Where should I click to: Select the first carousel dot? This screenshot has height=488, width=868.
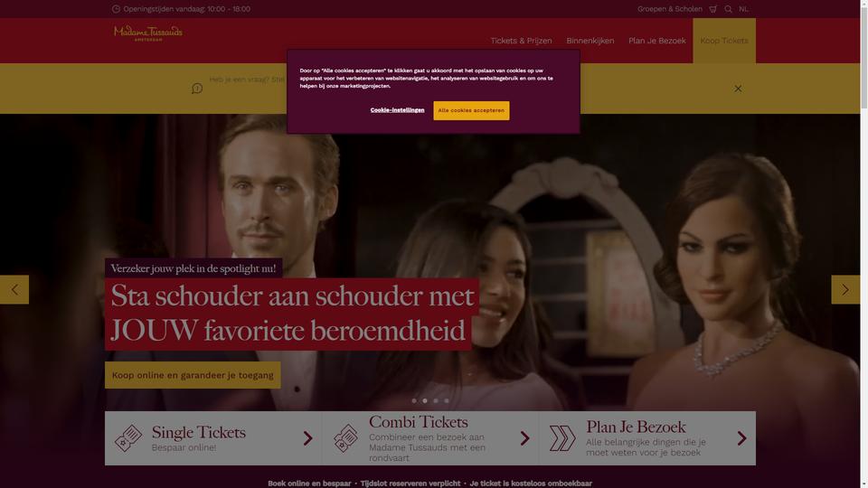click(x=414, y=400)
